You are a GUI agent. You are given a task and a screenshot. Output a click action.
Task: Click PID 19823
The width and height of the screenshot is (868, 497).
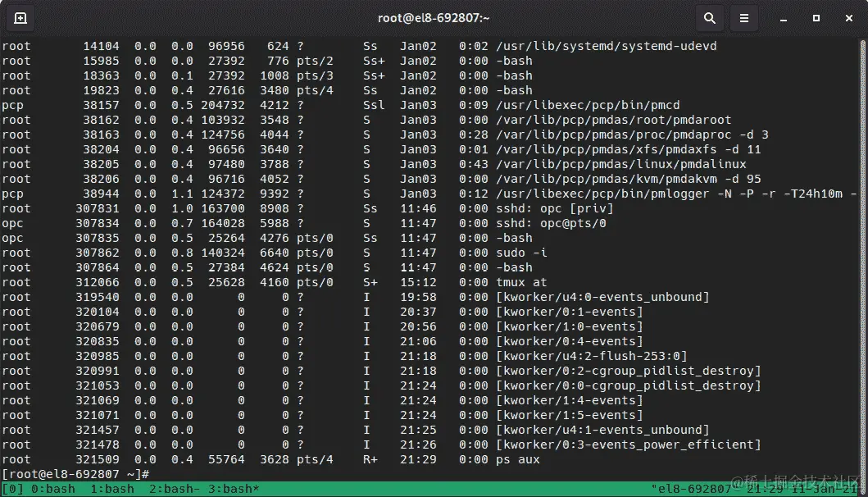(x=101, y=90)
